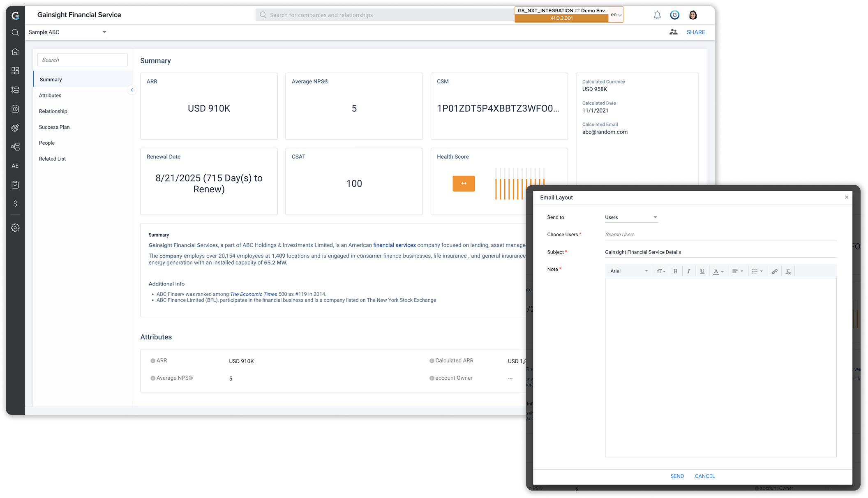Open the administration gear icon in sidebar
The height and width of the screenshot is (498, 868).
pos(15,228)
